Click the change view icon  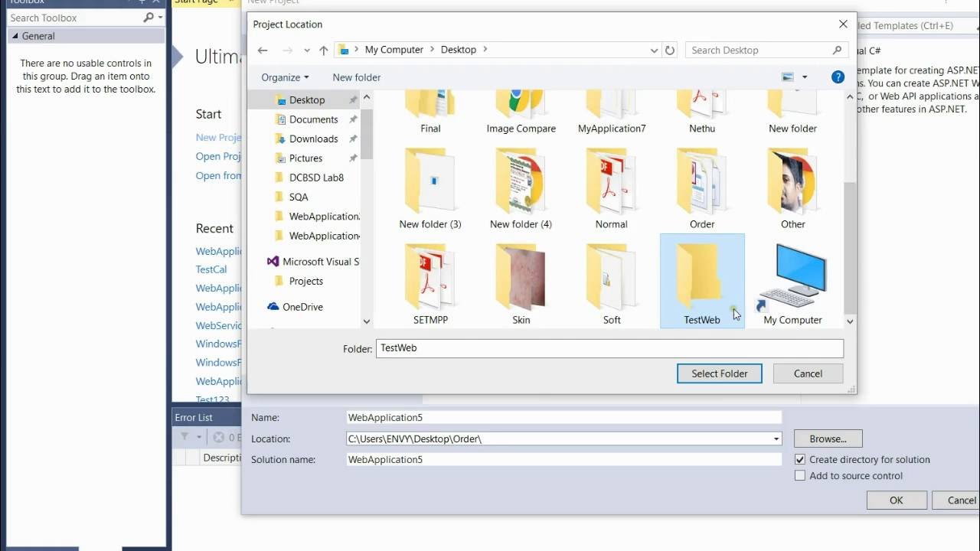(788, 77)
